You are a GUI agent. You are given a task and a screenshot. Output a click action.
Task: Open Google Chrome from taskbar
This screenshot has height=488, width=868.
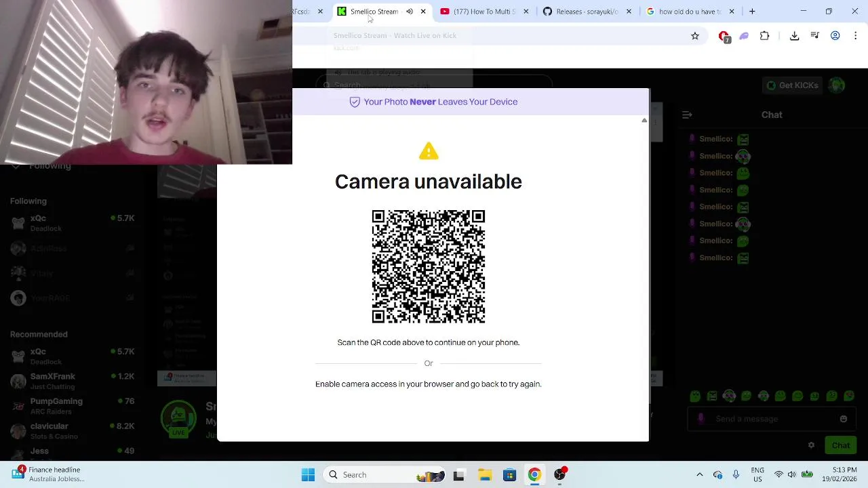(534, 475)
